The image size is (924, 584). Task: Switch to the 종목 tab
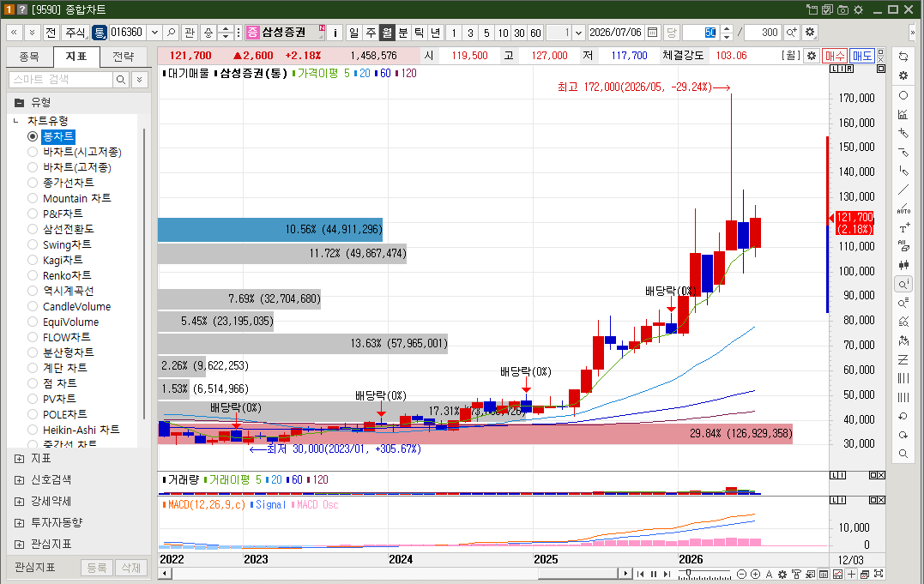click(x=29, y=57)
